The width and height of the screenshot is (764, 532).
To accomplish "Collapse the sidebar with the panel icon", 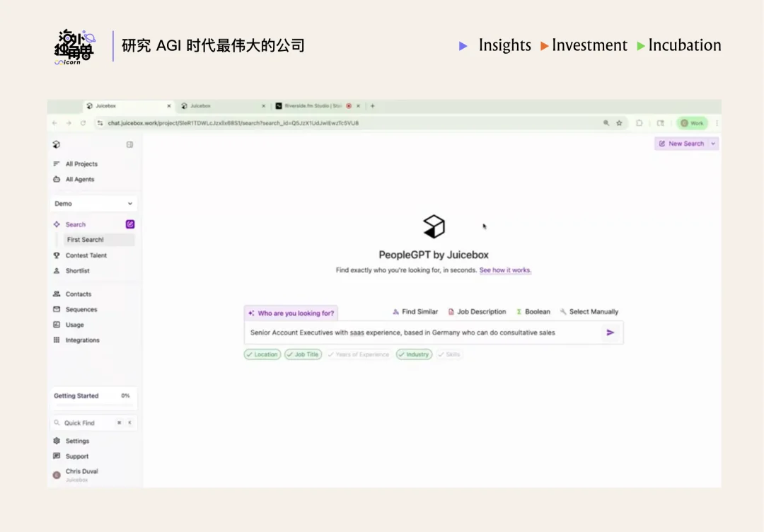I will pos(129,144).
